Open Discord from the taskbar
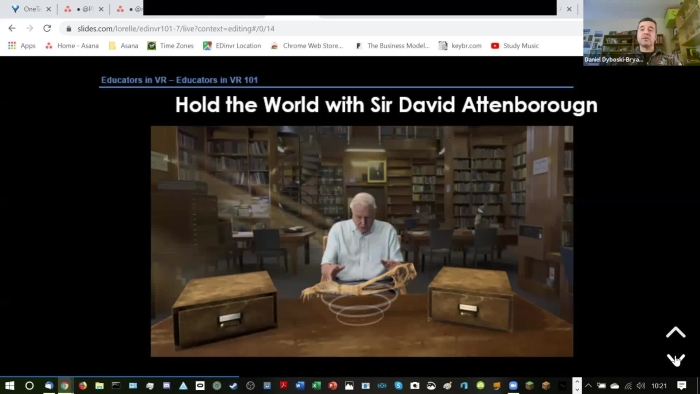The image size is (700, 394). pos(166,386)
